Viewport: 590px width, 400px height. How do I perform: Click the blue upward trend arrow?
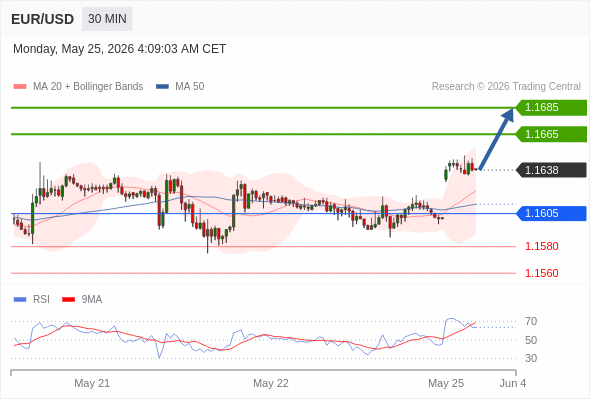tap(497, 139)
